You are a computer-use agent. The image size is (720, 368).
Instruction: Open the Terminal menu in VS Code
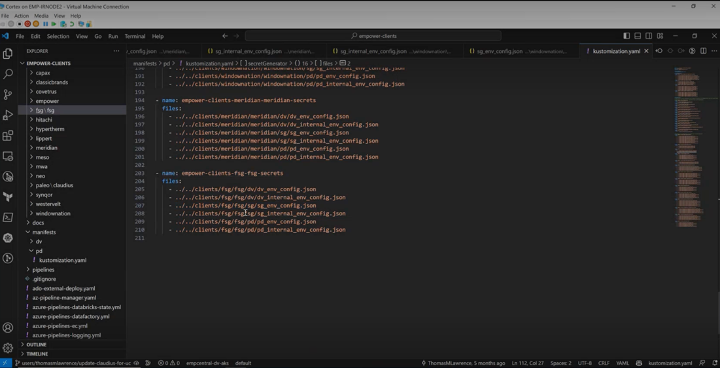pyautogui.click(x=135, y=36)
